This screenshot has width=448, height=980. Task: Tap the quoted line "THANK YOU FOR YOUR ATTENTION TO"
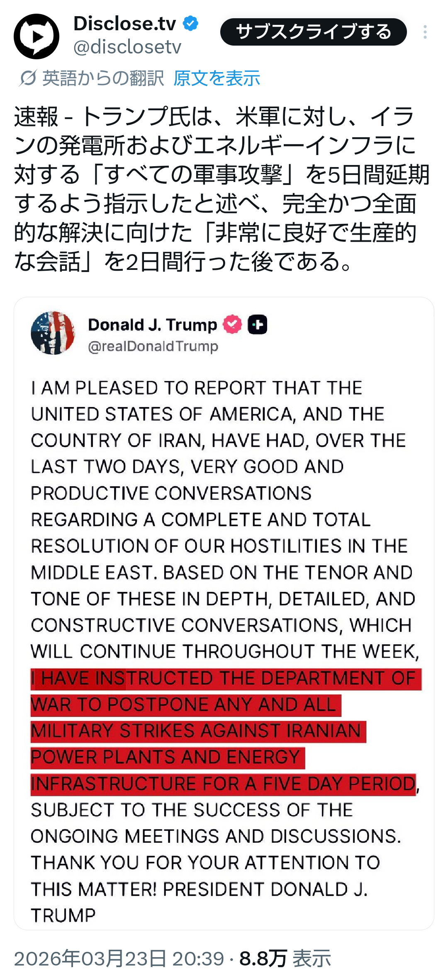point(205,863)
